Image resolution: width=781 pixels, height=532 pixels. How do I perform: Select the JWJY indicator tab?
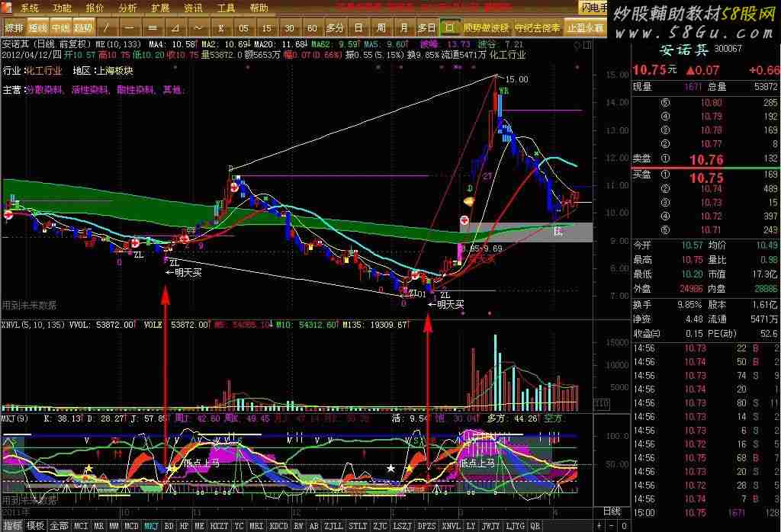(490, 526)
